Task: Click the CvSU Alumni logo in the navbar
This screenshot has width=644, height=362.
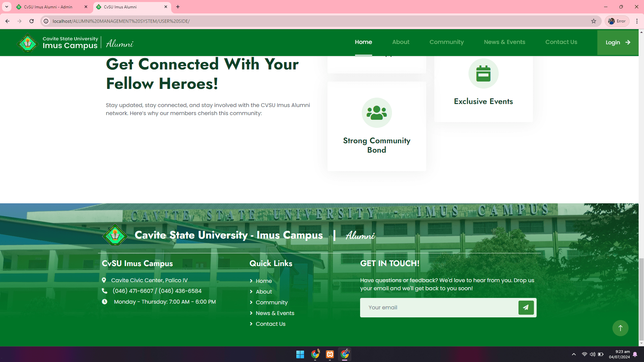Action: [x=28, y=43]
